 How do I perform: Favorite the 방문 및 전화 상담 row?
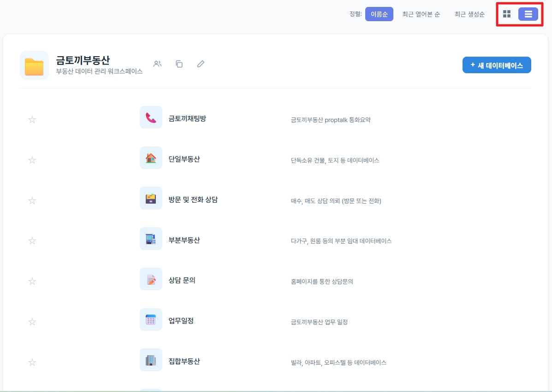[x=32, y=200]
